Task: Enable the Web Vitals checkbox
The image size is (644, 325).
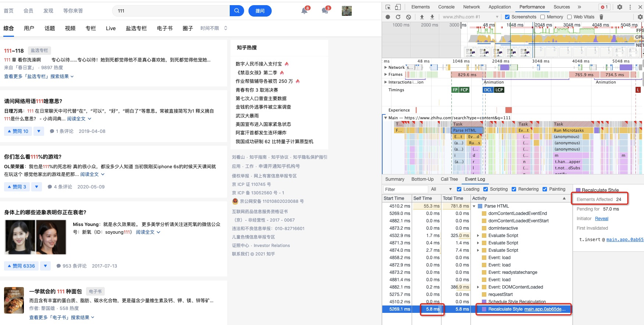Action: 569,17
